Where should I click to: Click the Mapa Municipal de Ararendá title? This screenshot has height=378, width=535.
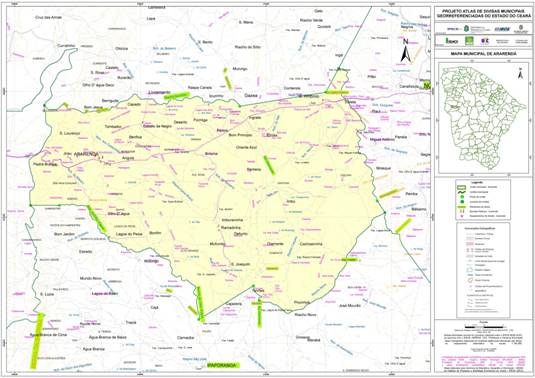(483, 54)
